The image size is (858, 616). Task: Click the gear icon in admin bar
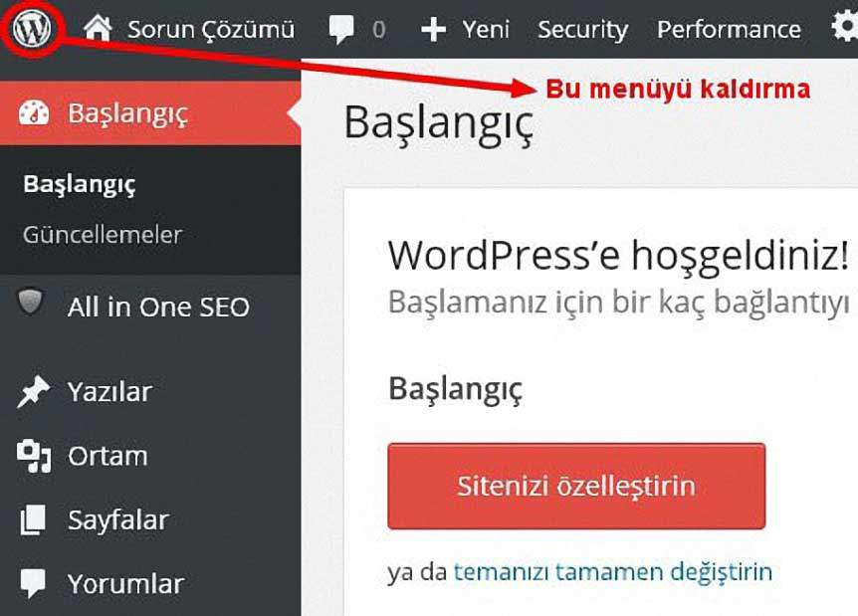(x=844, y=27)
